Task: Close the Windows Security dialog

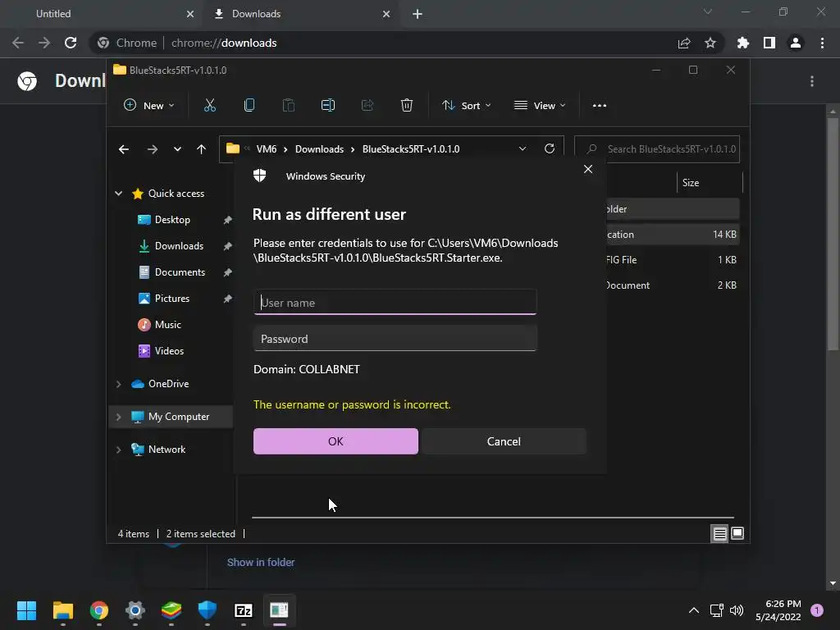Action: [588, 169]
